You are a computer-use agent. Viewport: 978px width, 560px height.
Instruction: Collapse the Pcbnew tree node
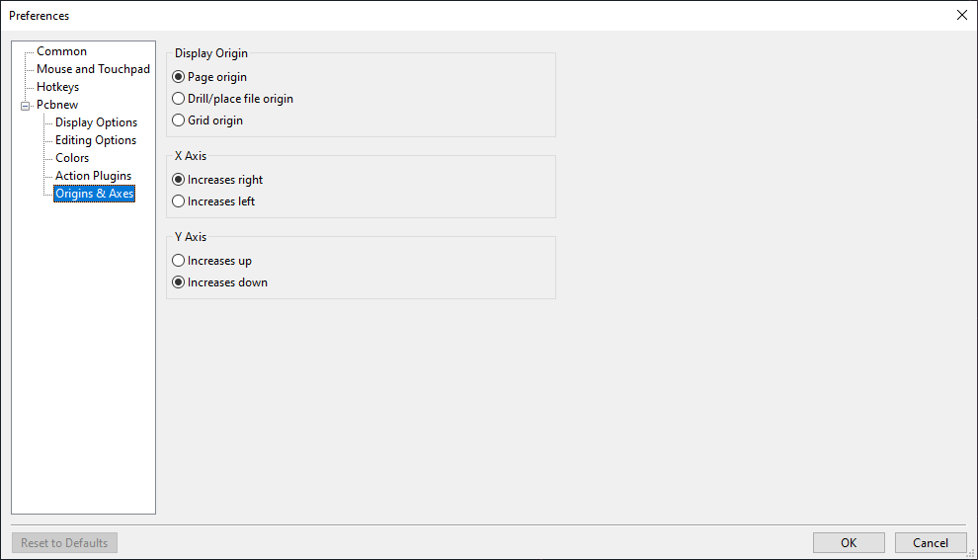25,106
